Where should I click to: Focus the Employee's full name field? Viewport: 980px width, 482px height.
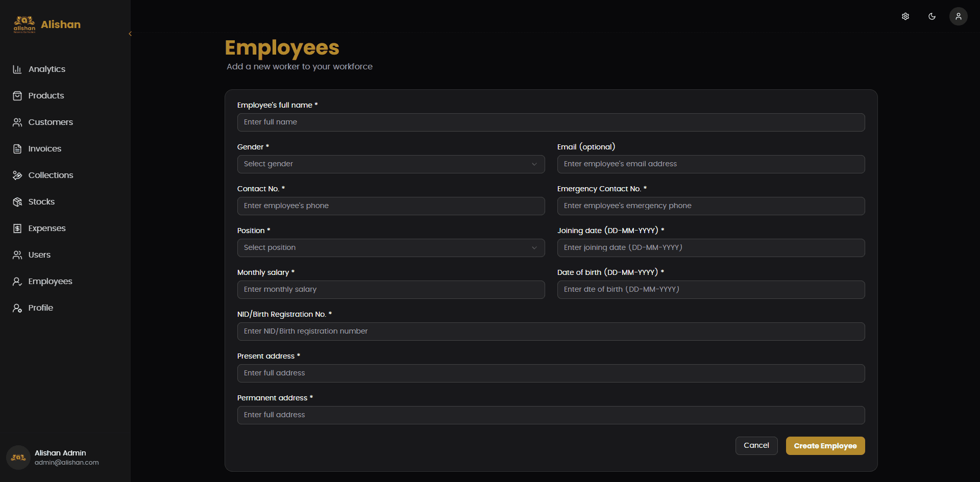551,122
